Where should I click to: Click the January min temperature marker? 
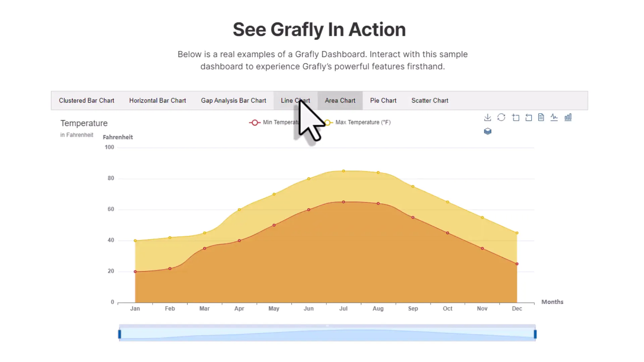(135, 271)
